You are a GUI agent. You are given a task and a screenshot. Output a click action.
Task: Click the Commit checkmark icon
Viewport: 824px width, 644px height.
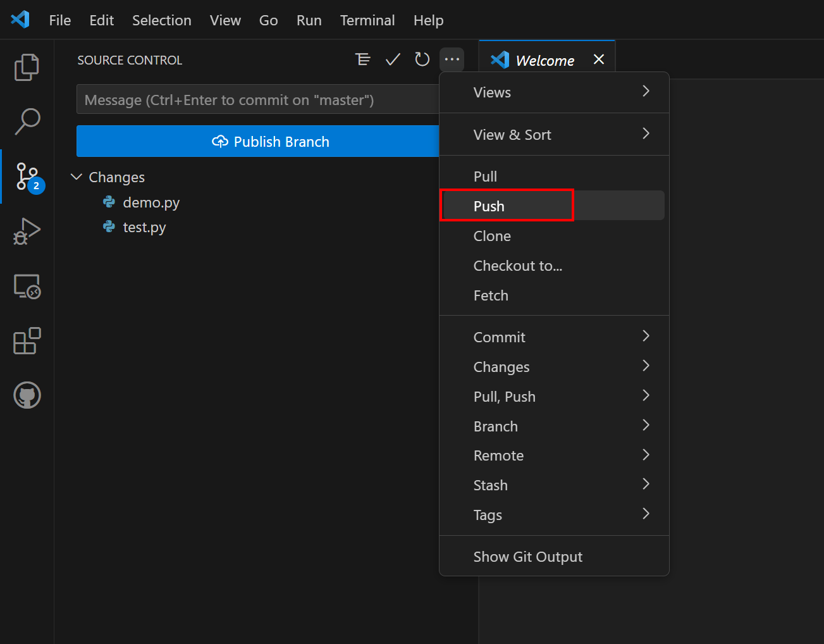point(392,59)
